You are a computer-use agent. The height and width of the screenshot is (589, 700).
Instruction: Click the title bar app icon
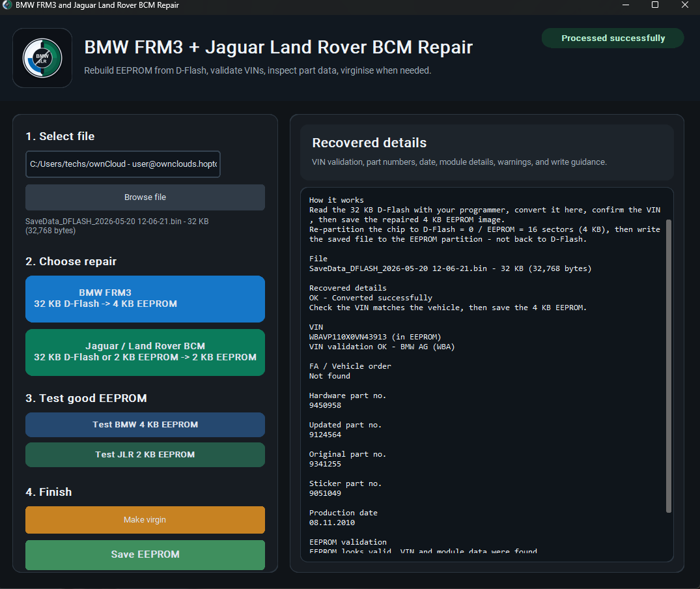7,5
